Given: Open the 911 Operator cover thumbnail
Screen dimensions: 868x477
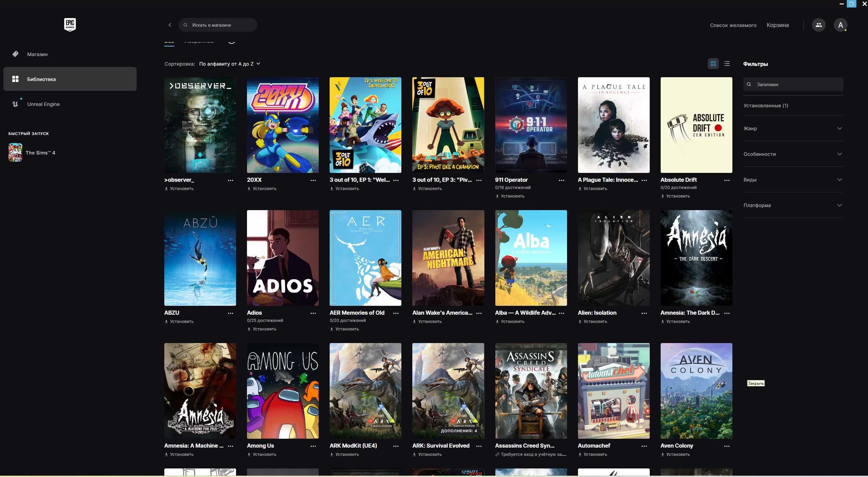Looking at the screenshot, I should [x=531, y=125].
